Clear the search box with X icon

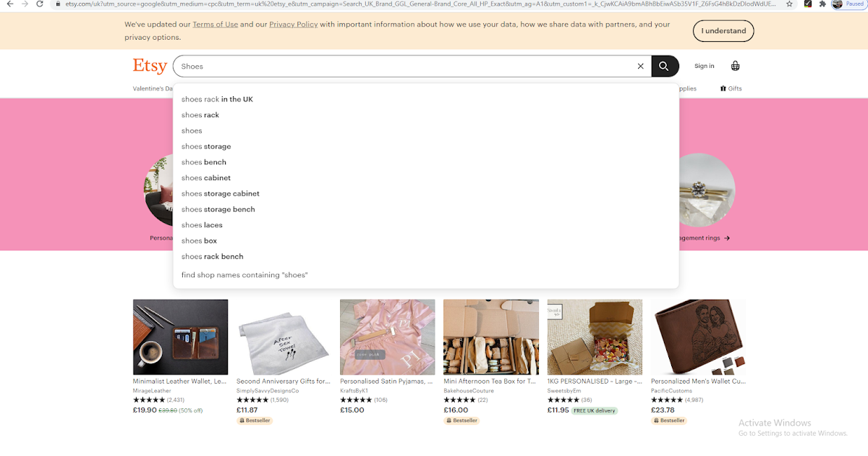tap(640, 66)
